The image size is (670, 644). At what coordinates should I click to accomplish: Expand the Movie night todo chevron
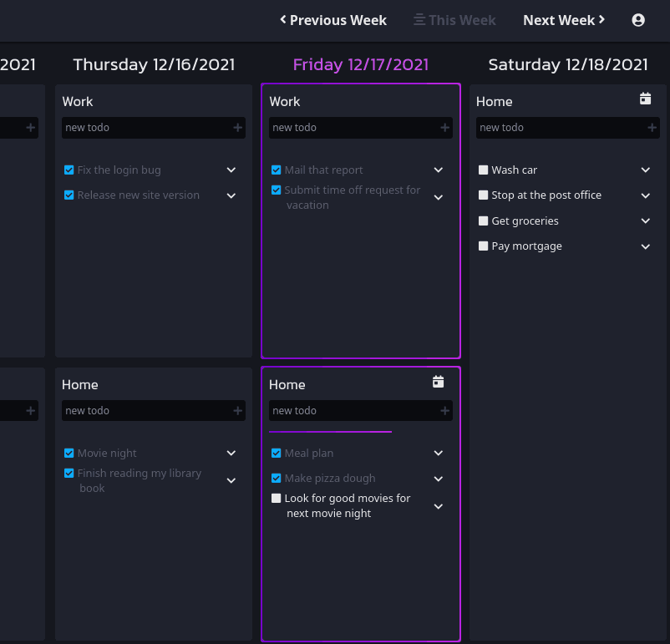tap(231, 454)
